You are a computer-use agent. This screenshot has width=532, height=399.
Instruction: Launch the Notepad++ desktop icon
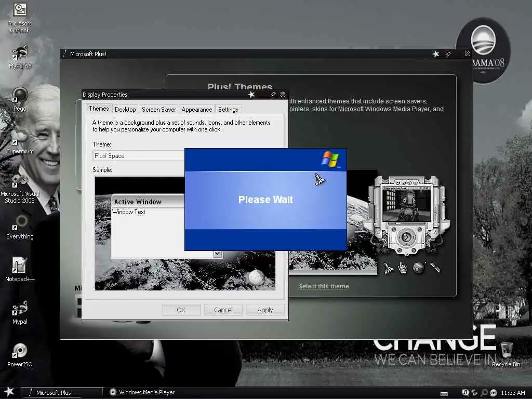[20, 269]
